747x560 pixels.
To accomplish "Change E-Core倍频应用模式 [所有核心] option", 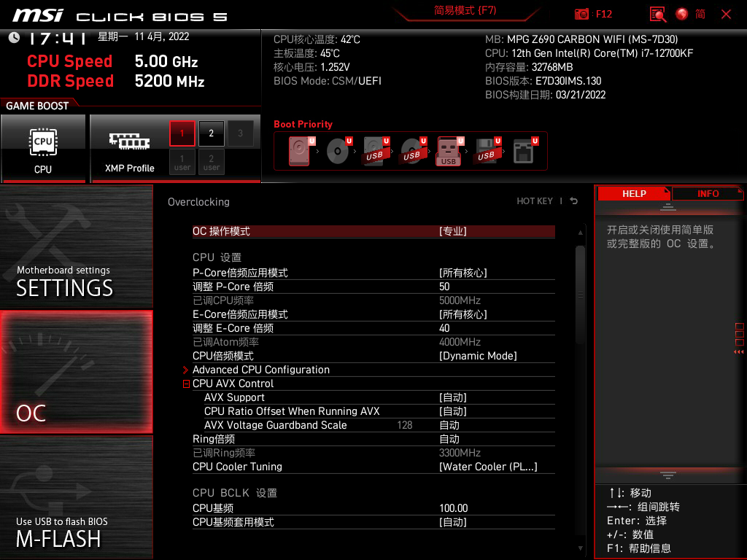I will pyautogui.click(x=373, y=314).
